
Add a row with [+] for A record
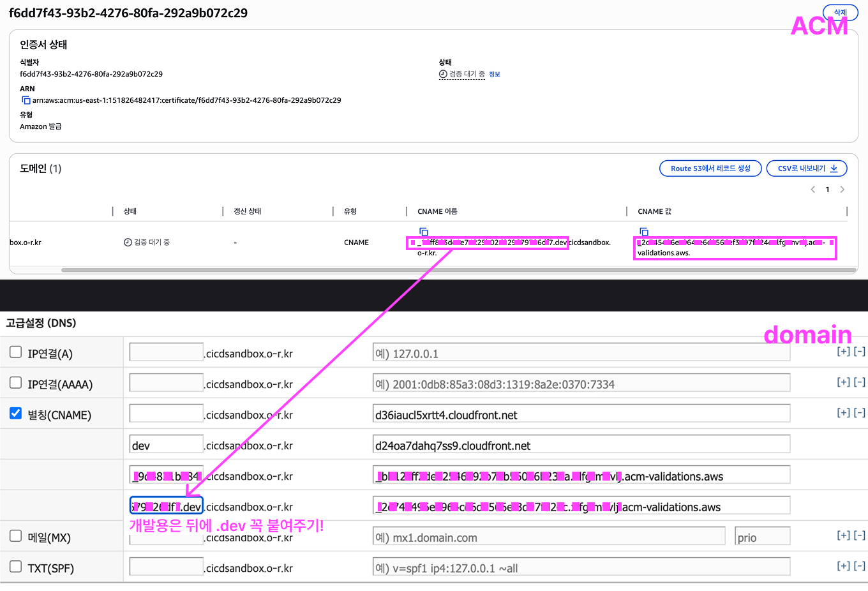pos(843,352)
